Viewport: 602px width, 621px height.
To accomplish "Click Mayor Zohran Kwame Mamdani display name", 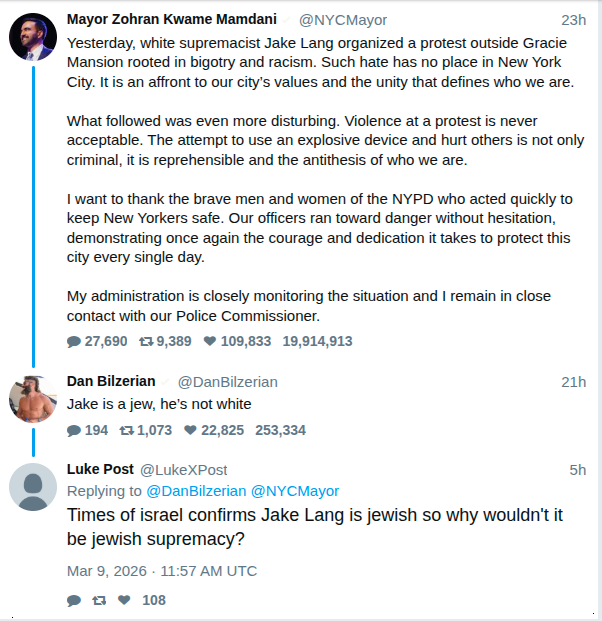I will [171, 19].
